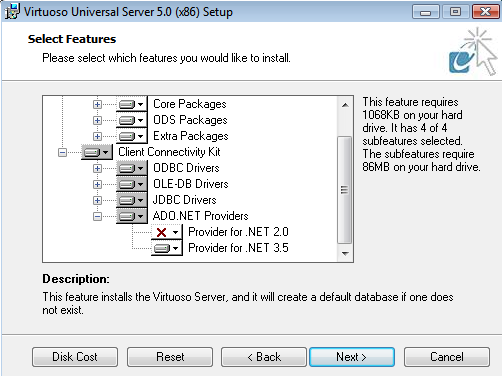Click the installer icon in title bar
502x376 pixels.
click(x=12, y=12)
